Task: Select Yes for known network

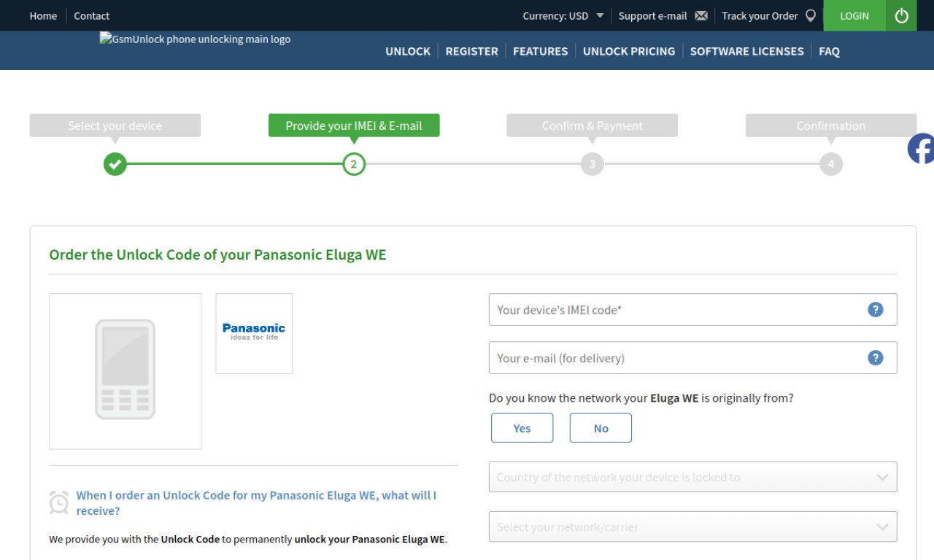Action: (522, 428)
